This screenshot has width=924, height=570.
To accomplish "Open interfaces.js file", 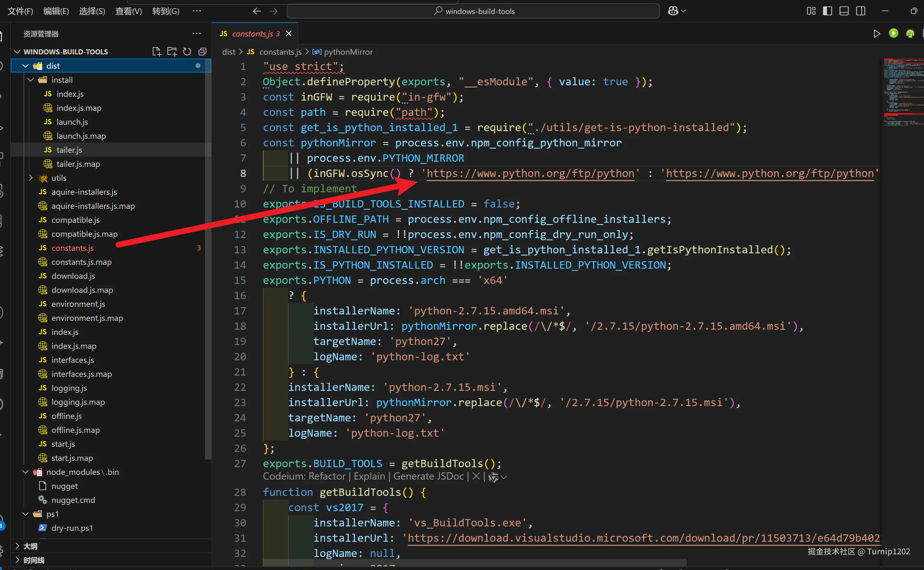I will pos(72,360).
